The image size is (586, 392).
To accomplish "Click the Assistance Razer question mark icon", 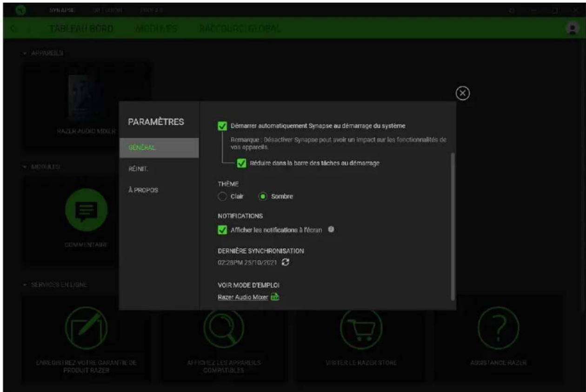I will [x=499, y=327].
